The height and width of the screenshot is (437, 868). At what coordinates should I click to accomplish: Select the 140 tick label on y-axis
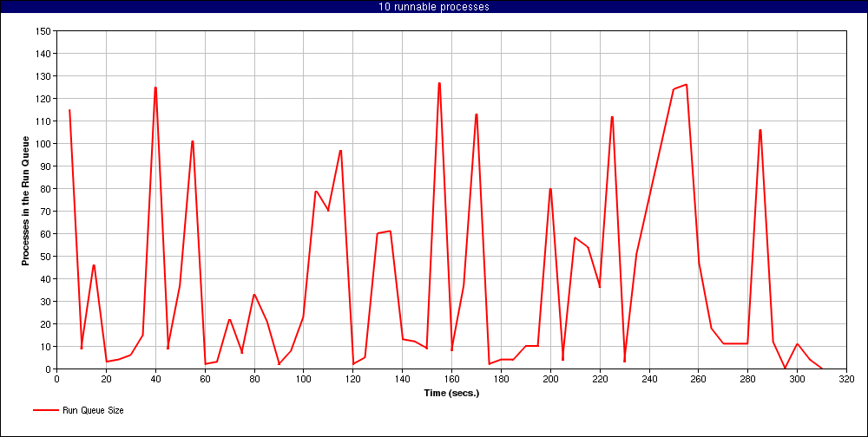point(43,54)
